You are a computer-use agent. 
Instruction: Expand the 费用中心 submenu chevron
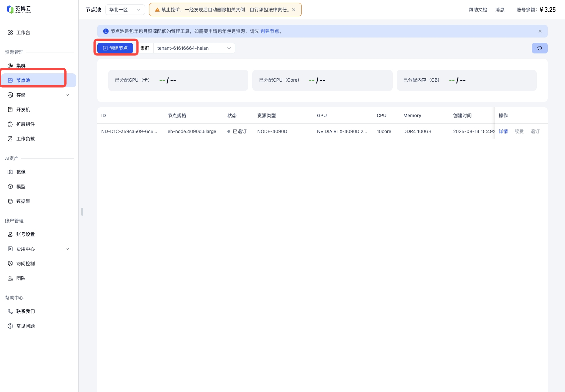pyautogui.click(x=67, y=249)
